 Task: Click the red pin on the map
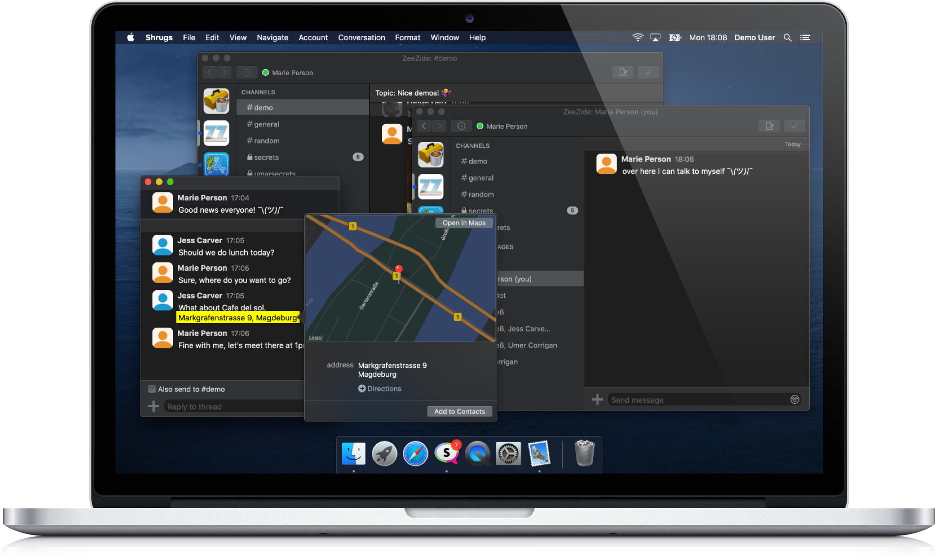pos(399,269)
